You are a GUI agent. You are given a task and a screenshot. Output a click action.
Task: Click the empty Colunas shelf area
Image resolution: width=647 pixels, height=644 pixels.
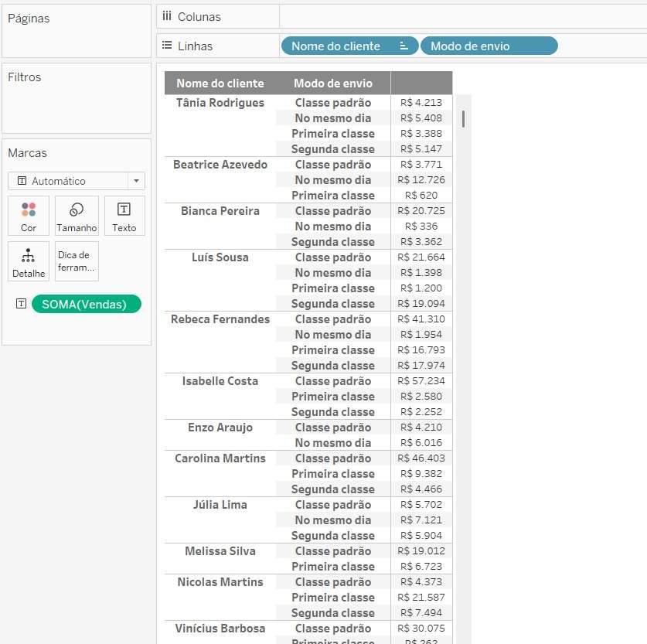click(x=462, y=16)
